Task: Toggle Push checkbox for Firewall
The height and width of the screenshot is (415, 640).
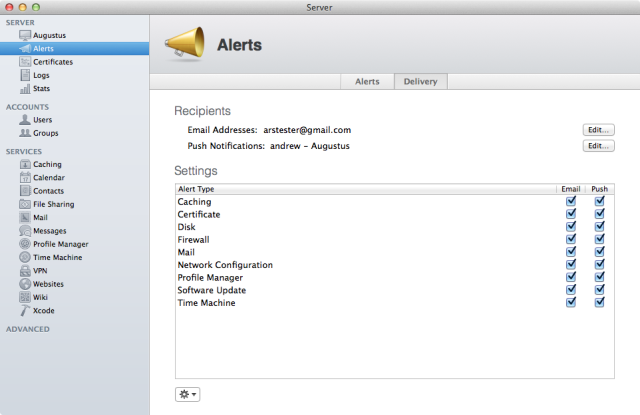Action: [600, 239]
